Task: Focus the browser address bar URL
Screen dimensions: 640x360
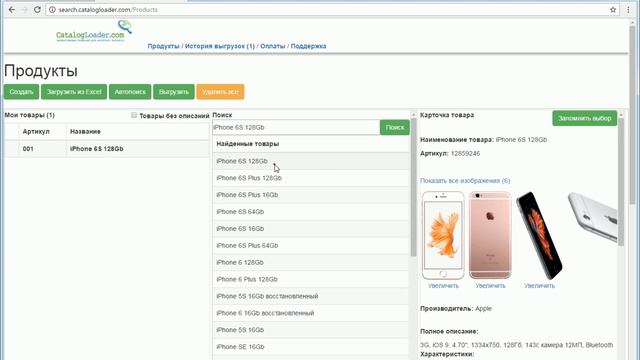Action: (x=108, y=9)
